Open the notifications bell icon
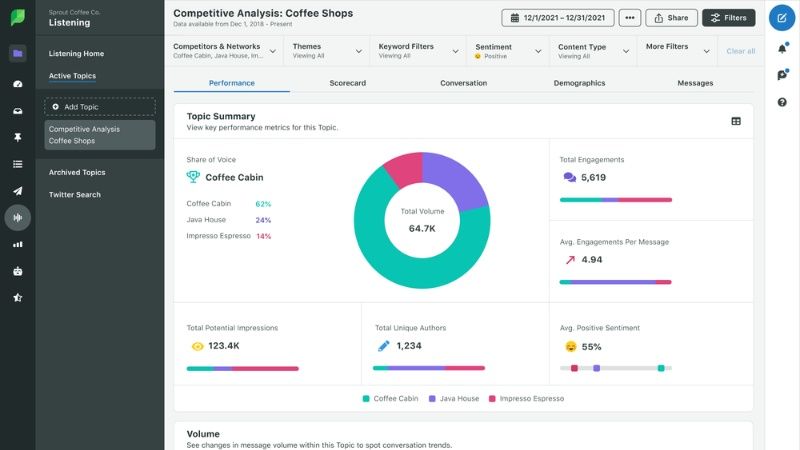 pos(782,48)
